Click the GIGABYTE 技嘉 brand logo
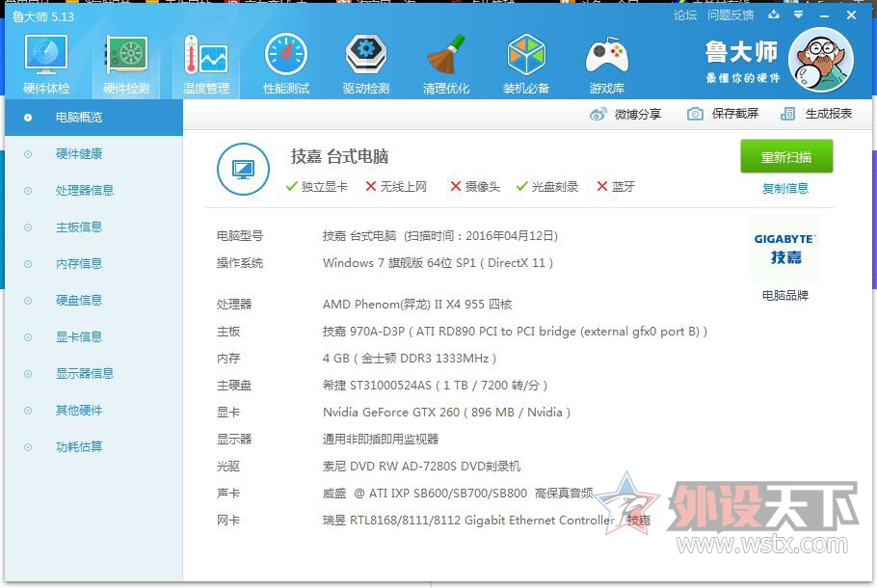Viewport: 877px width, 588px height. click(785, 249)
